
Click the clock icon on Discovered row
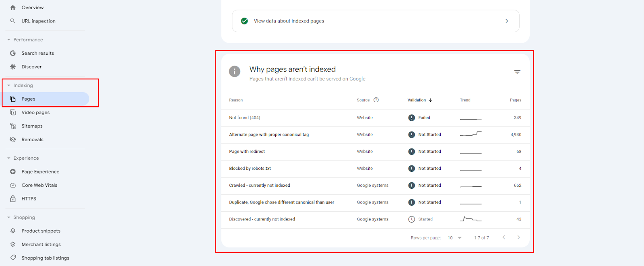411,219
